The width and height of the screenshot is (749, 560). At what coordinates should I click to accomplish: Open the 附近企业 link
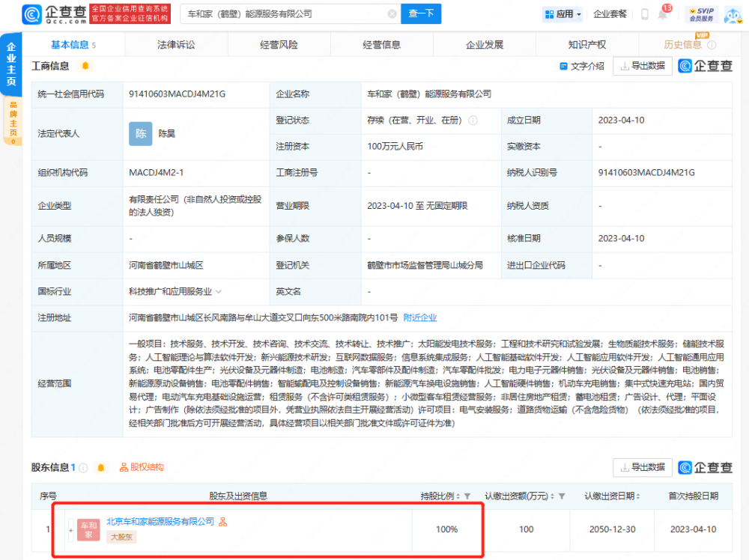(x=420, y=317)
